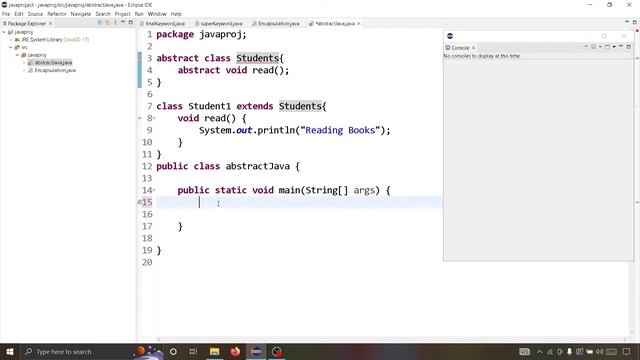Open the Windows Start menu
640x360 pixels.
(x=9, y=351)
